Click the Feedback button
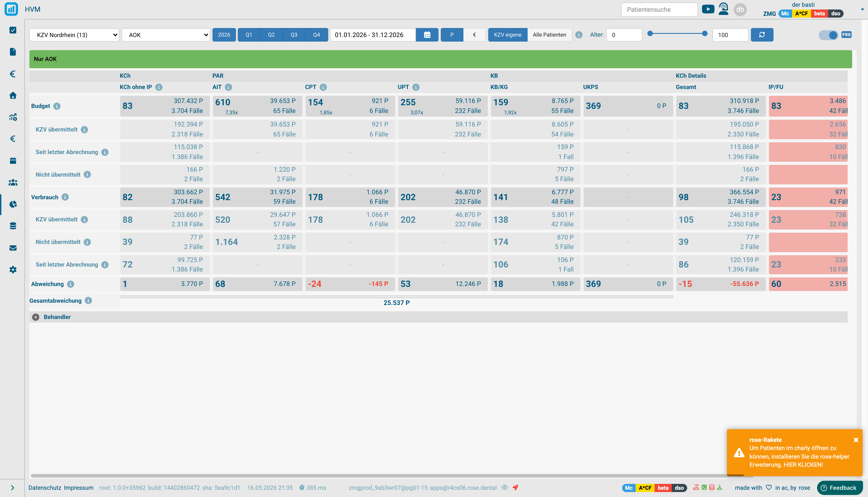The width and height of the screenshot is (868, 497). pos(840,488)
